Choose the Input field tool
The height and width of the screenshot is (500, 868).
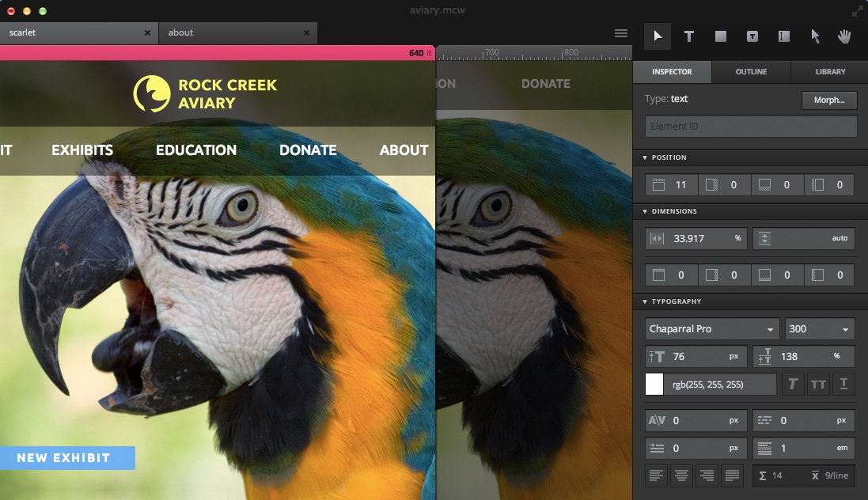(783, 36)
